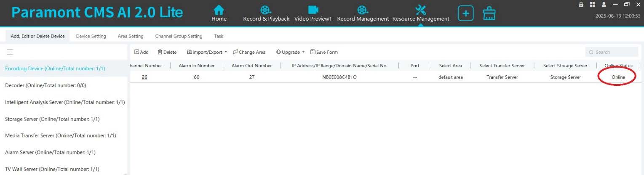The height and width of the screenshot is (175, 644).
Task: Click the IP Address/IP Range column header
Action: [339, 66]
